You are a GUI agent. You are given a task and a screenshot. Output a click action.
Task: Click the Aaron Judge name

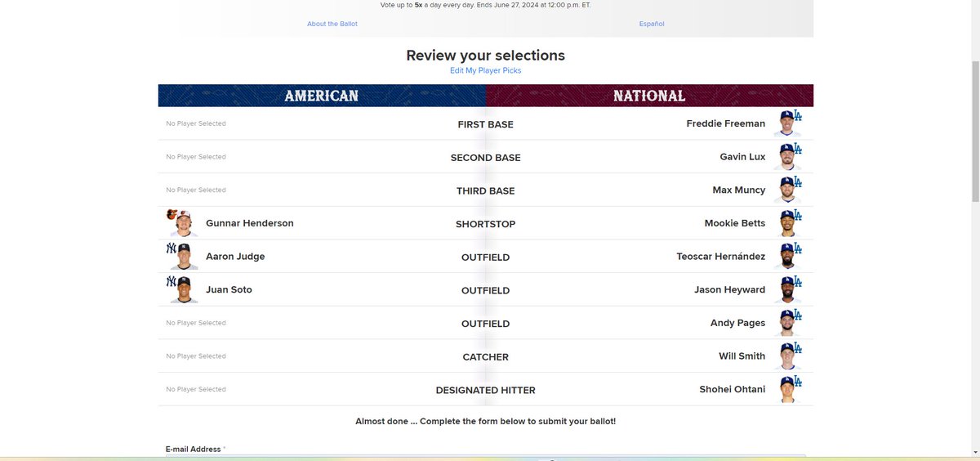(x=235, y=256)
